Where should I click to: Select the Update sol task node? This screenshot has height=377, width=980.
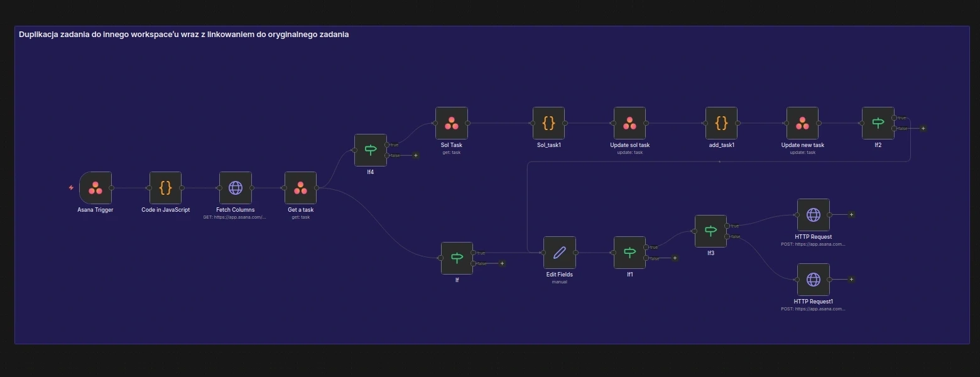pos(629,123)
